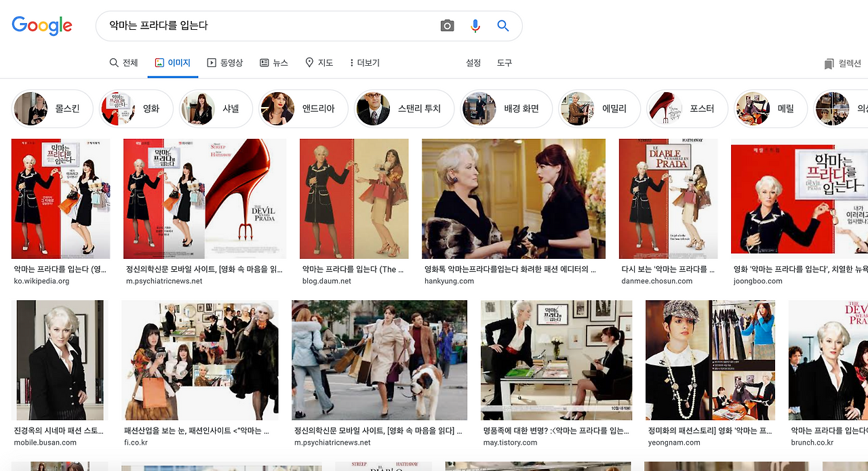868x471 pixels.
Task: Click the magnifier icon to run search
Action: tap(502, 25)
